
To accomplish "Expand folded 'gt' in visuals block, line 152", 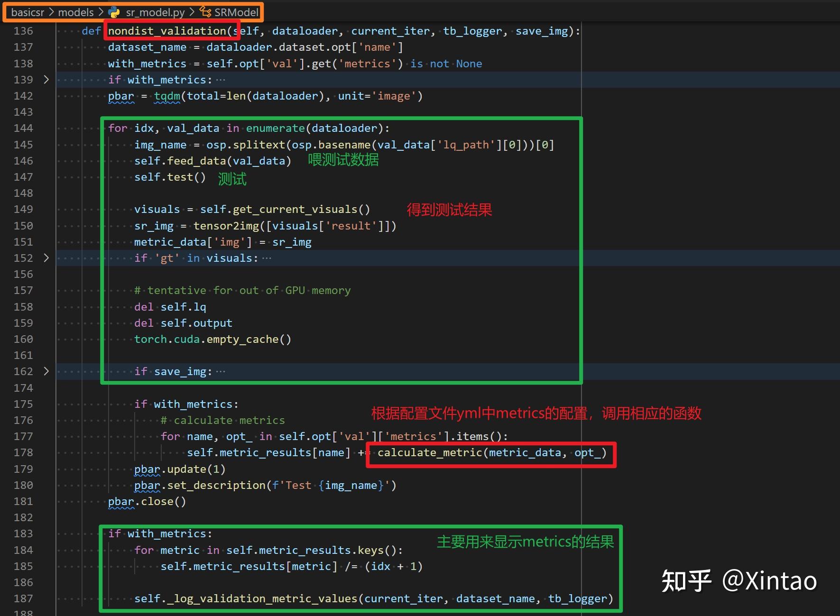I will coord(46,258).
